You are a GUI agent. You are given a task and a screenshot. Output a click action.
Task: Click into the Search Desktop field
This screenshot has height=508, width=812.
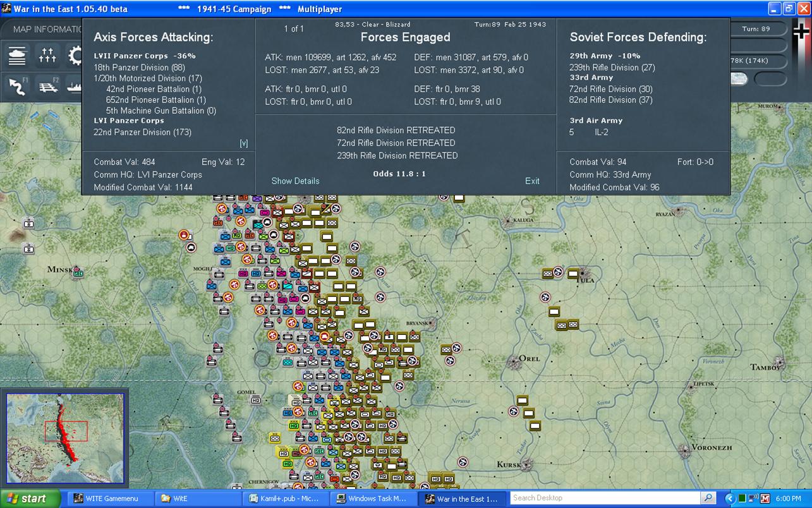point(606,498)
